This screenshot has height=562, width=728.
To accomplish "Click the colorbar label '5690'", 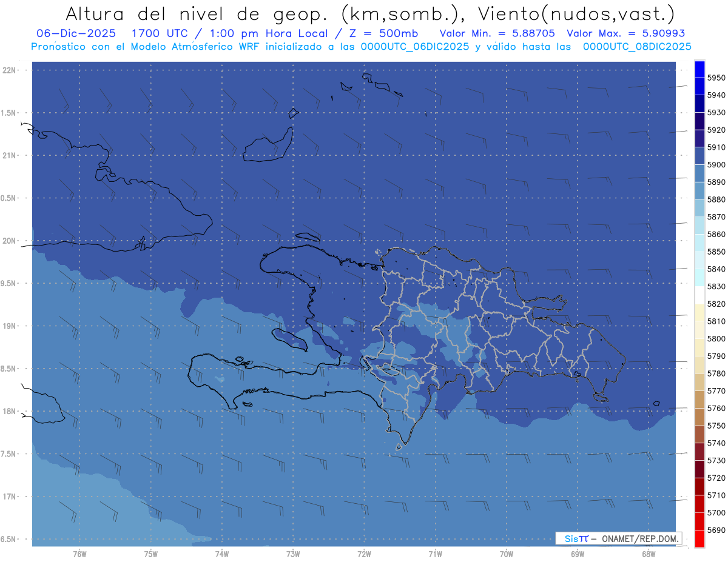I will [716, 530].
